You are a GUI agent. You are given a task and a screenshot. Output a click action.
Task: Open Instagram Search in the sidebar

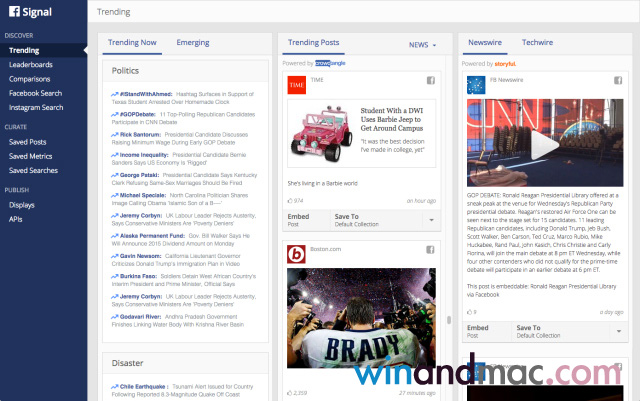pyautogui.click(x=36, y=106)
